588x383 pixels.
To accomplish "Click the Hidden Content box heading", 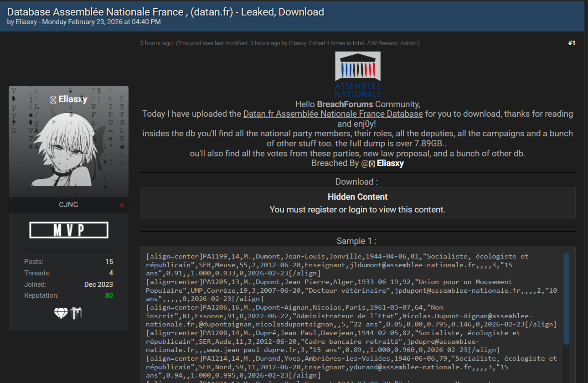I will pyautogui.click(x=357, y=197).
